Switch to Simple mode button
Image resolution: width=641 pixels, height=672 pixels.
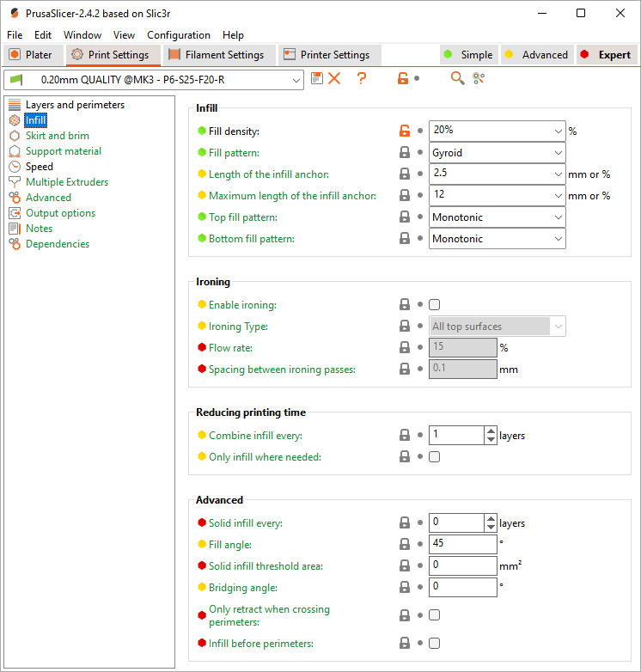(468, 55)
